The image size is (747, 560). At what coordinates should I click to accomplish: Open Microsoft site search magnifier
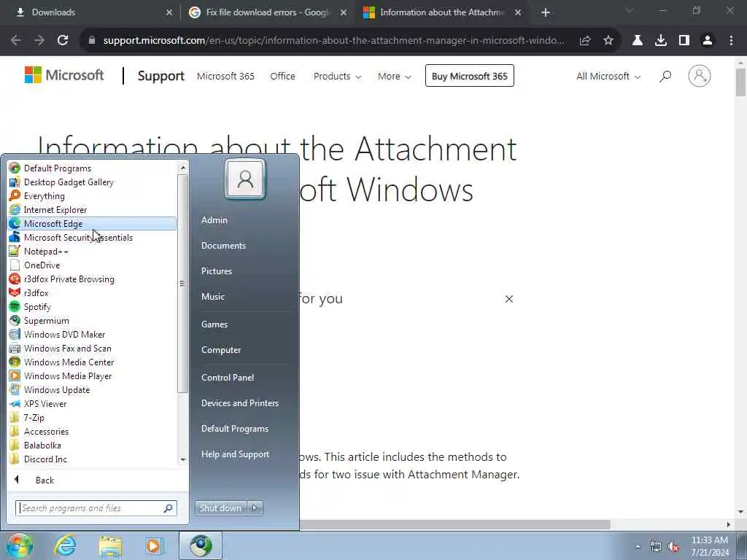(665, 76)
